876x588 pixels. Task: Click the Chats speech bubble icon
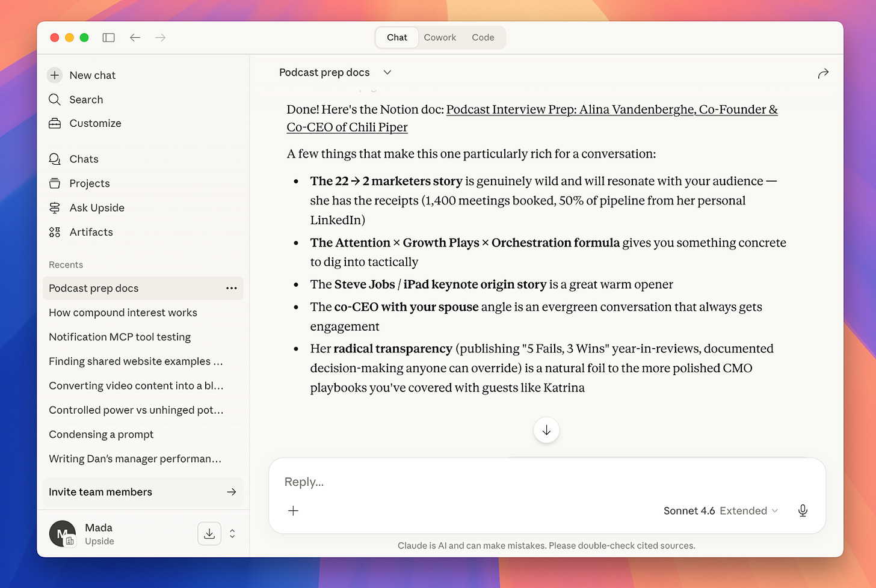[x=55, y=159]
